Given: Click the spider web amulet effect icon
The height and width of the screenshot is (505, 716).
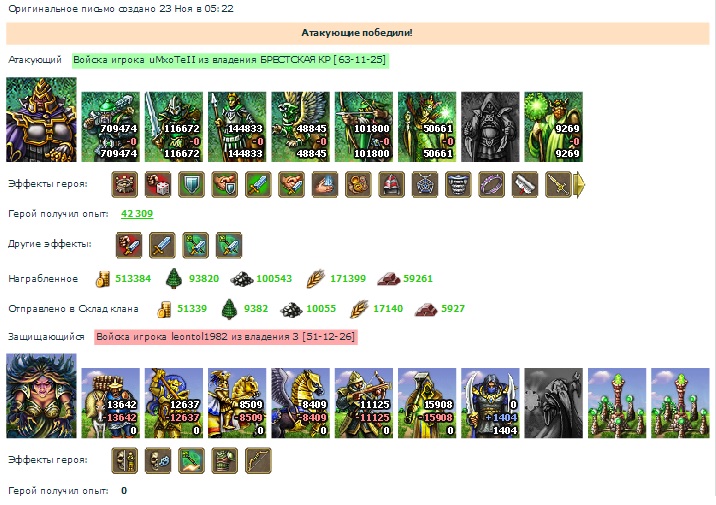Looking at the screenshot, I should point(425,184).
